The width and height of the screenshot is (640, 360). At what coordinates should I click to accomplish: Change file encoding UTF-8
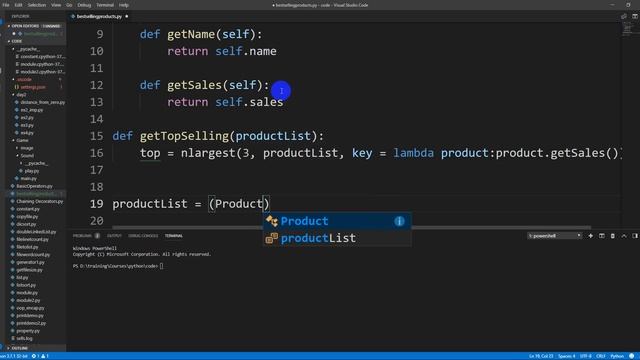586,356
